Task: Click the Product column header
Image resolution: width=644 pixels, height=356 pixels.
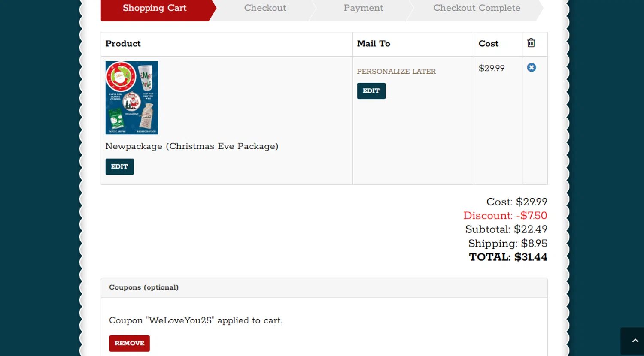Action: [x=123, y=44]
